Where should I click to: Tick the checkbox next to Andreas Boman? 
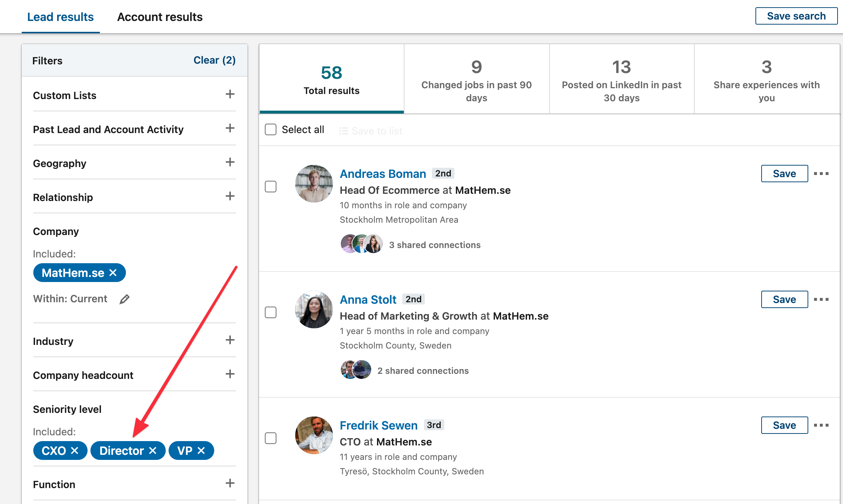tap(271, 187)
